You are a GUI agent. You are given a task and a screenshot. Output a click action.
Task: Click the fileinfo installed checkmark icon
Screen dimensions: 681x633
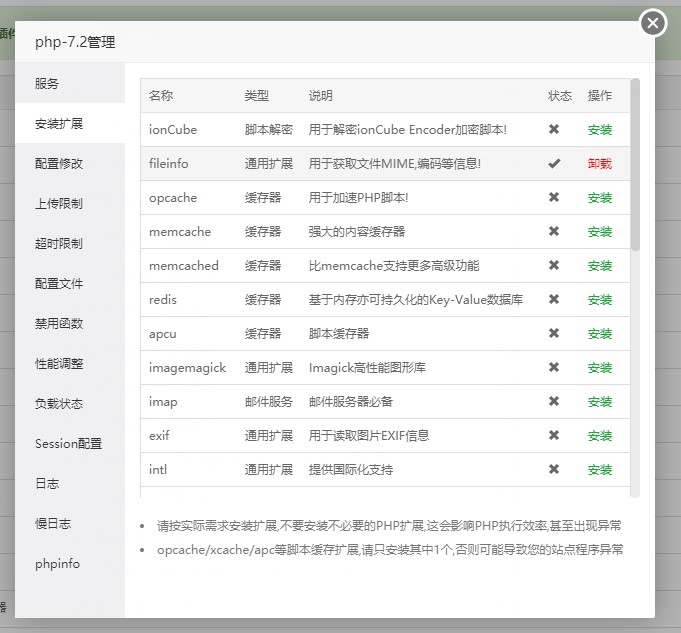pos(554,164)
